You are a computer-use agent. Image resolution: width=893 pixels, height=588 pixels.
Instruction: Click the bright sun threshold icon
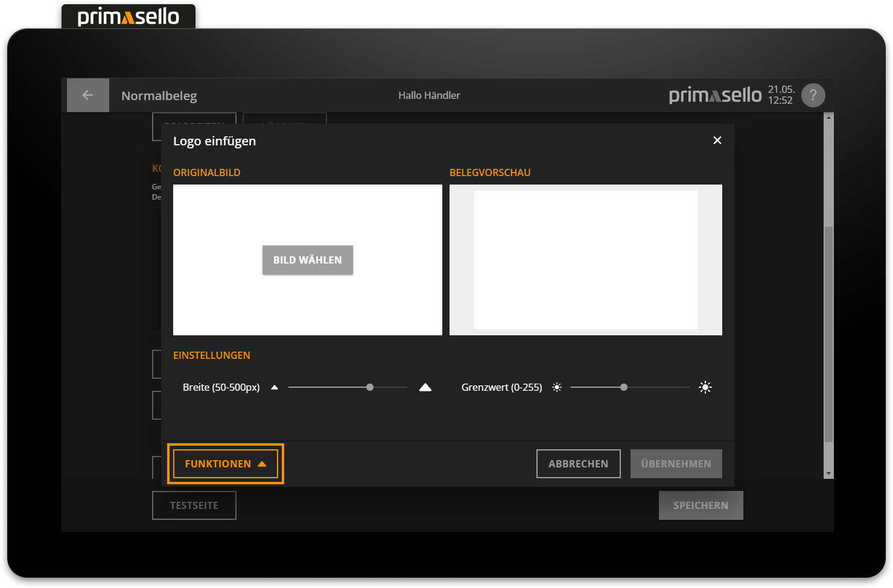pyautogui.click(x=705, y=387)
